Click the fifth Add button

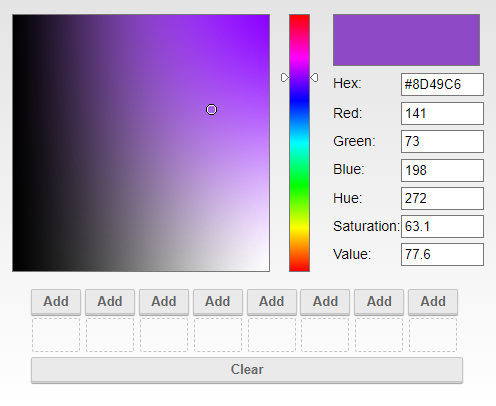pos(272,302)
